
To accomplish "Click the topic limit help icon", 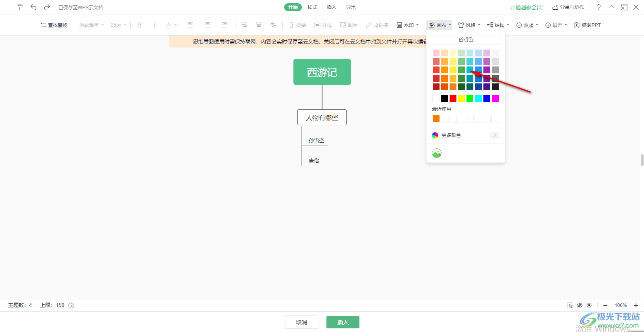I will pos(71,305).
